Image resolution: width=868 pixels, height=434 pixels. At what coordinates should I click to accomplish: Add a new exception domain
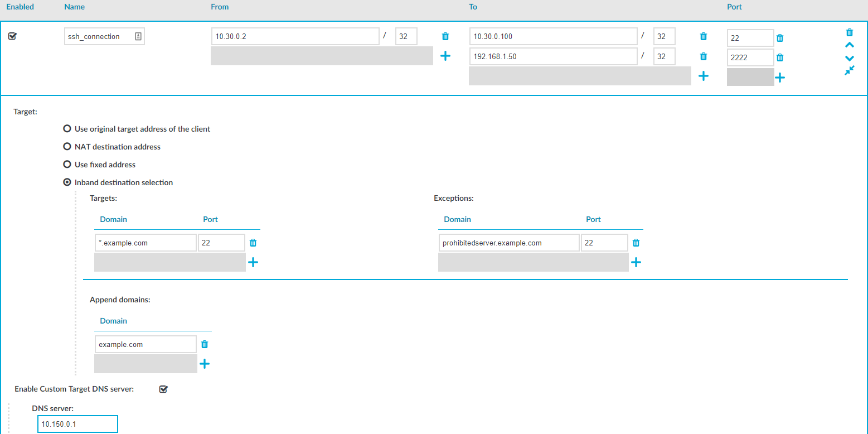636,262
